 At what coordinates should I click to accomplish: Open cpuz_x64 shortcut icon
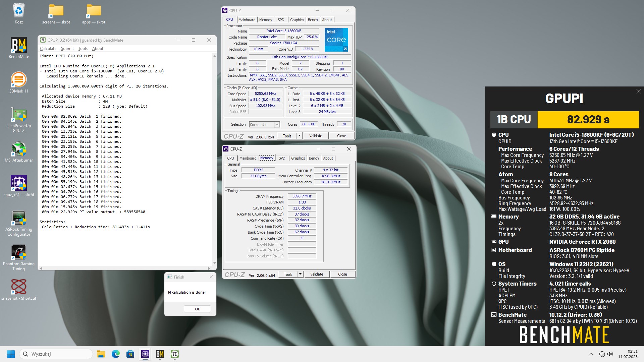tap(19, 186)
